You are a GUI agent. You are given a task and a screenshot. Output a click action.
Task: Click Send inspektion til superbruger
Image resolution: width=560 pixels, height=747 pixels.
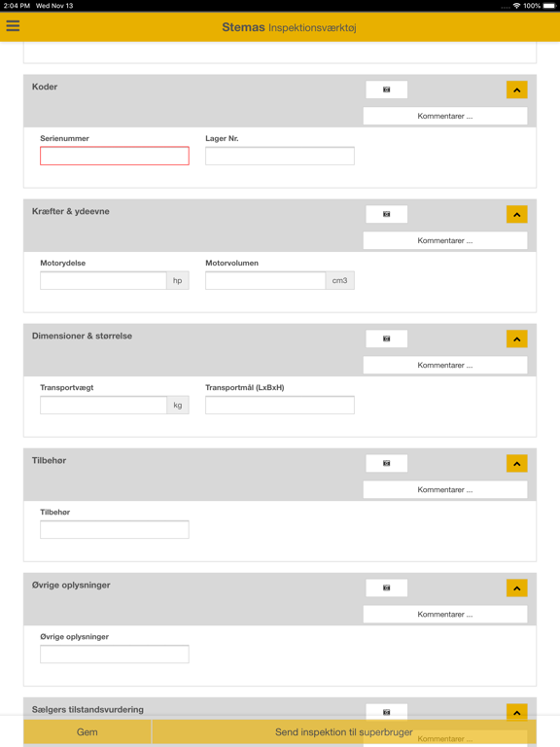pos(344,731)
